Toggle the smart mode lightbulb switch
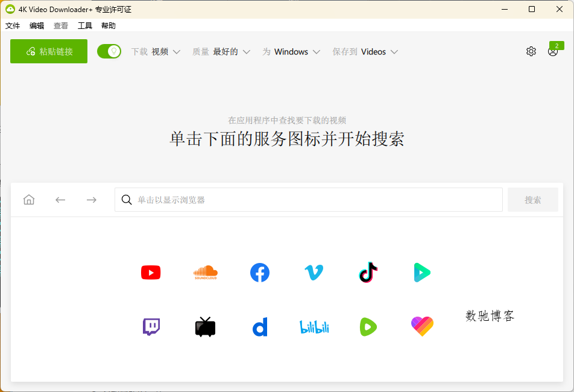The width and height of the screenshot is (574, 392). click(x=109, y=51)
